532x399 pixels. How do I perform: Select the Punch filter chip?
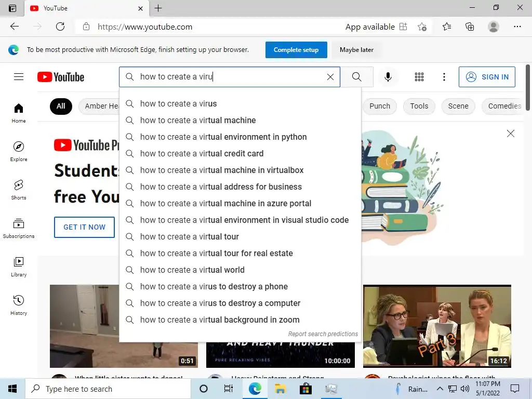[380, 106]
